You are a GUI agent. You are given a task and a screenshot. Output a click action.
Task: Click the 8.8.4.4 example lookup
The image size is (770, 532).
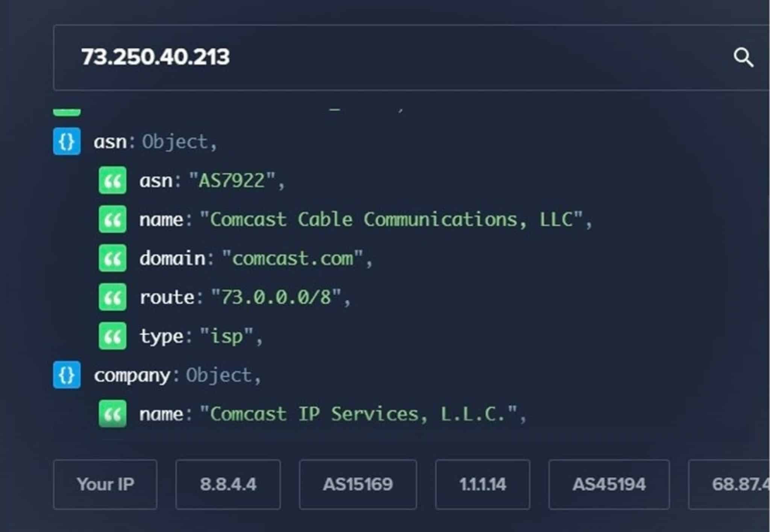(x=227, y=484)
